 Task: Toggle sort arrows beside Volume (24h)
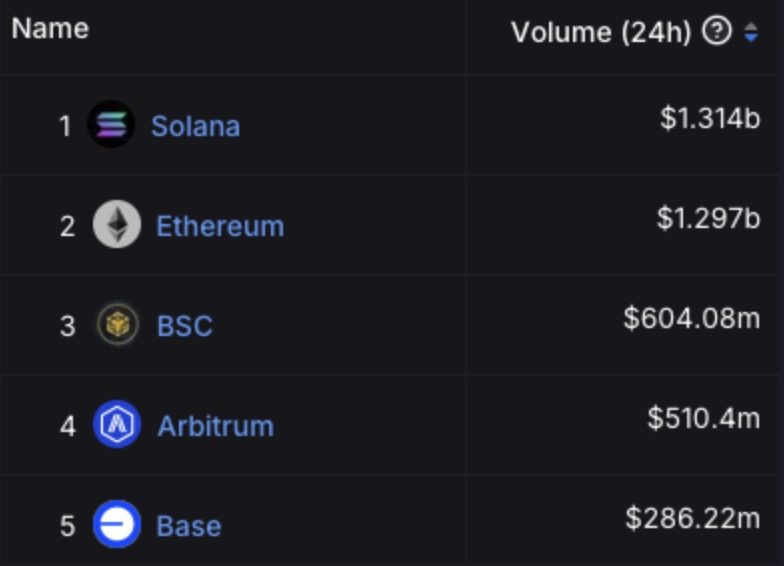pyautogui.click(x=751, y=32)
